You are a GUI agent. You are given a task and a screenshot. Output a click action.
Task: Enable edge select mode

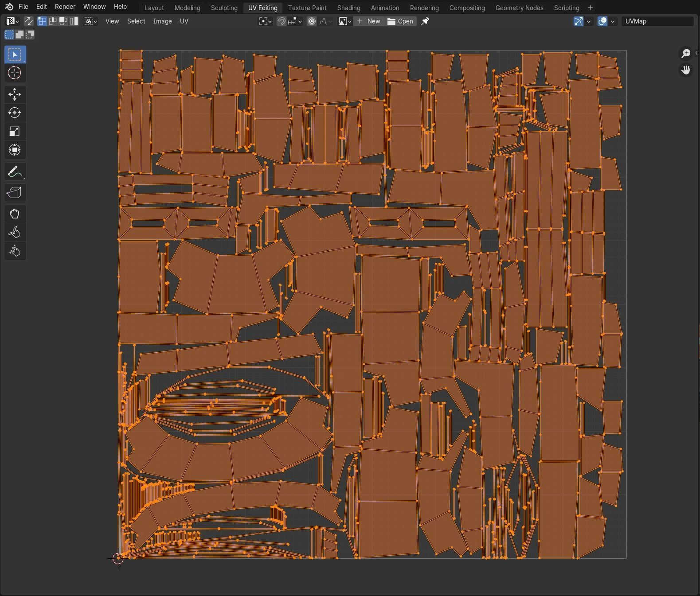tap(53, 21)
